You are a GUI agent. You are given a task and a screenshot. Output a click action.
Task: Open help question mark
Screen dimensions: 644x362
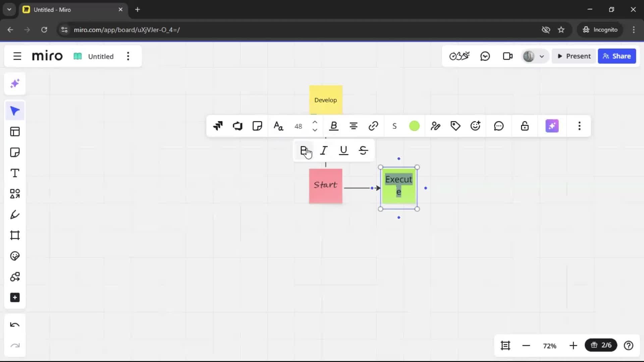point(629,346)
